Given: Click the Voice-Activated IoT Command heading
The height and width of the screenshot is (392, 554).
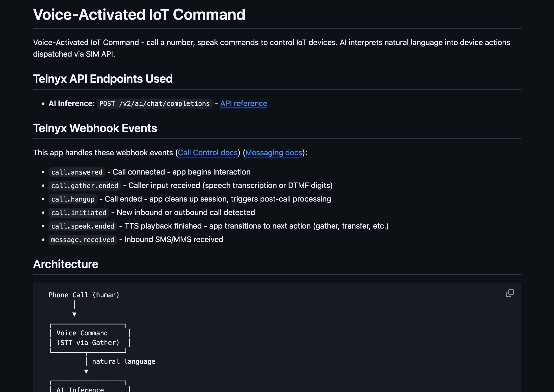Looking at the screenshot, I should pyautogui.click(x=139, y=14).
